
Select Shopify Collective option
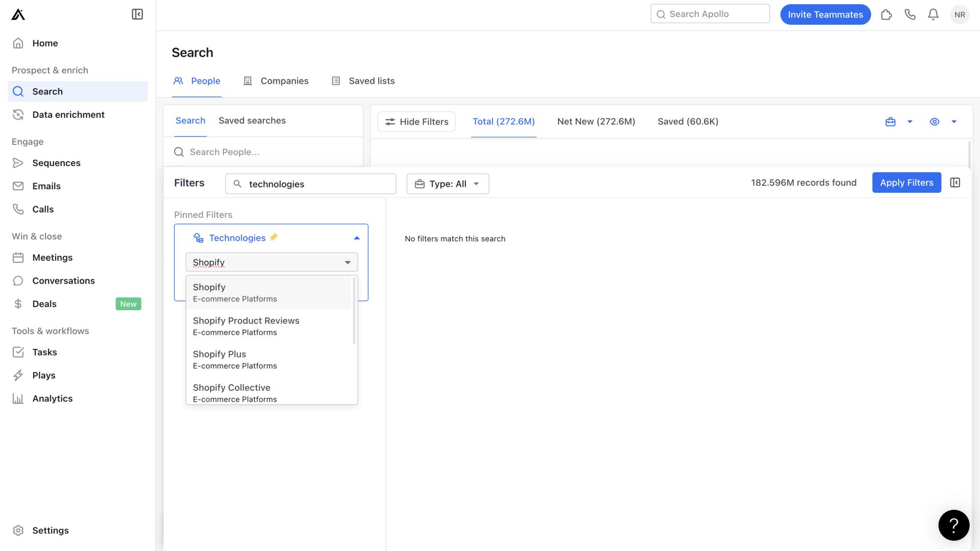pyautogui.click(x=269, y=393)
